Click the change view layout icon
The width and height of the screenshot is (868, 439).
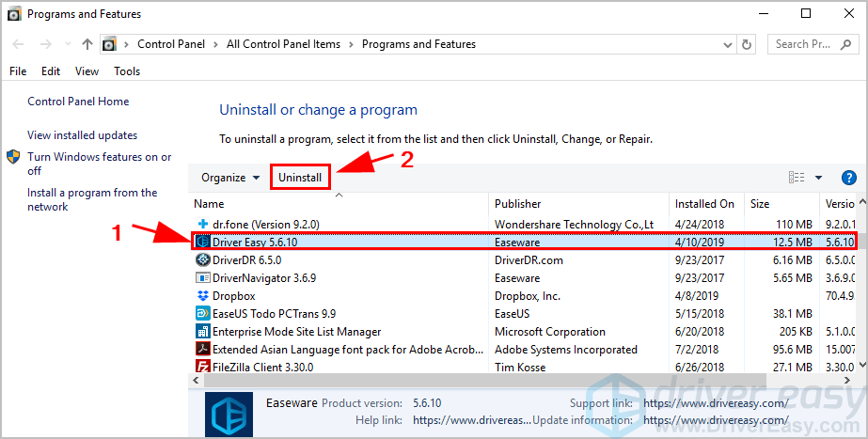797,178
